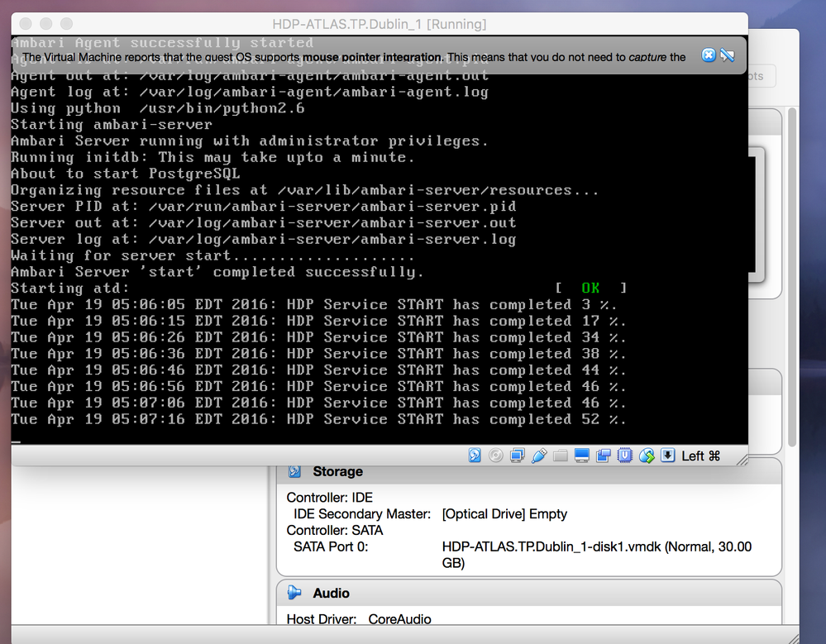
Task: Click the 'About to start PostgreSQL' console line
Action: coord(126,174)
